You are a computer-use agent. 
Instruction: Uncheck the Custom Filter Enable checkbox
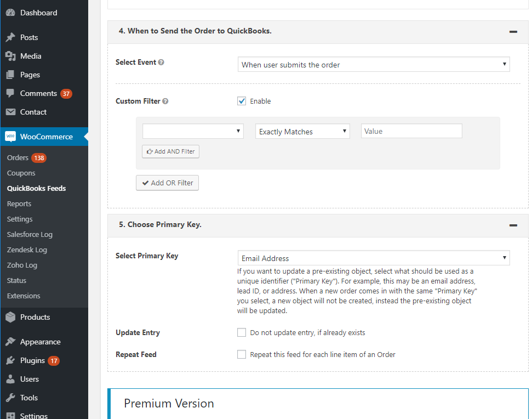pyautogui.click(x=242, y=101)
